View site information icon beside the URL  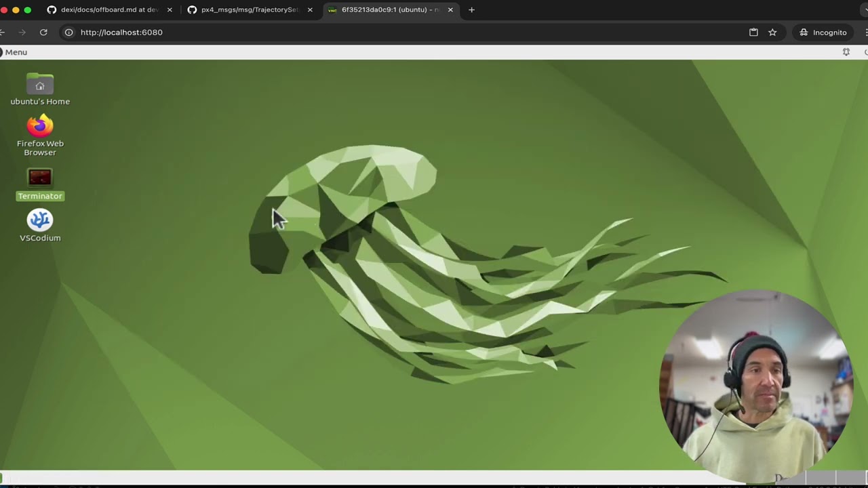click(x=68, y=32)
